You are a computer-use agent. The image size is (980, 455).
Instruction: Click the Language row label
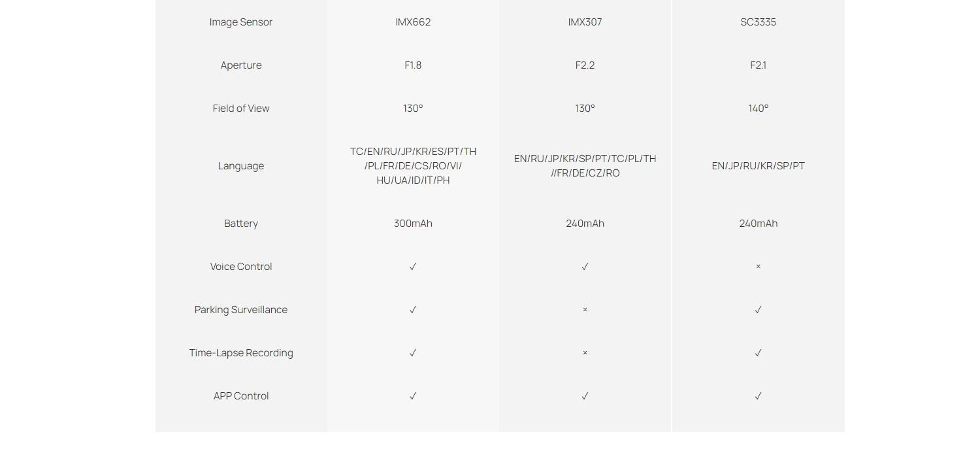tap(241, 166)
